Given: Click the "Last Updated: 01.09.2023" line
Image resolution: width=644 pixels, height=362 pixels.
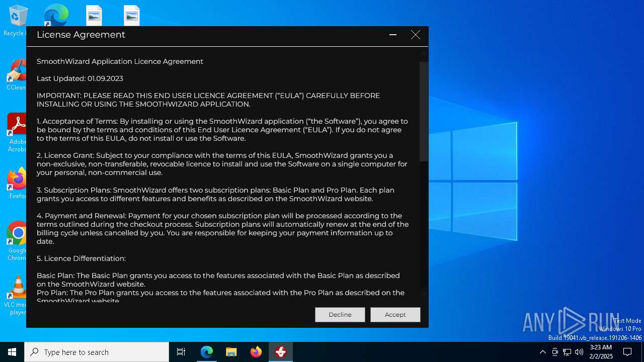Looking at the screenshot, I should [x=80, y=78].
